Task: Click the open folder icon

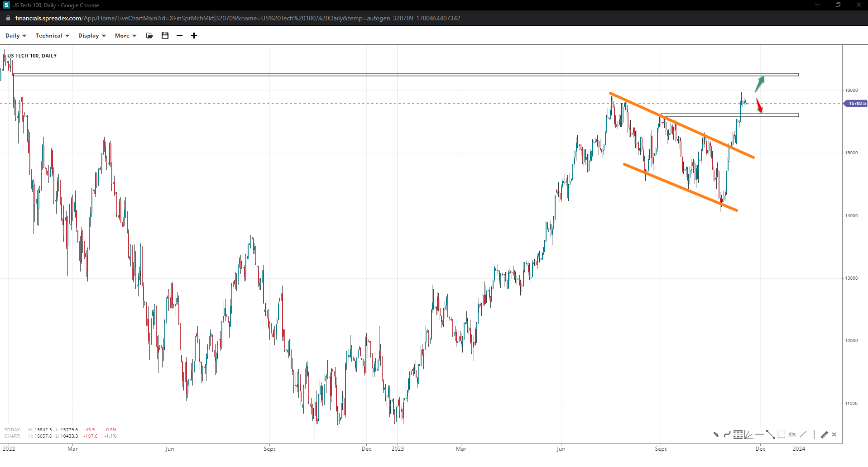Action: [x=149, y=36]
